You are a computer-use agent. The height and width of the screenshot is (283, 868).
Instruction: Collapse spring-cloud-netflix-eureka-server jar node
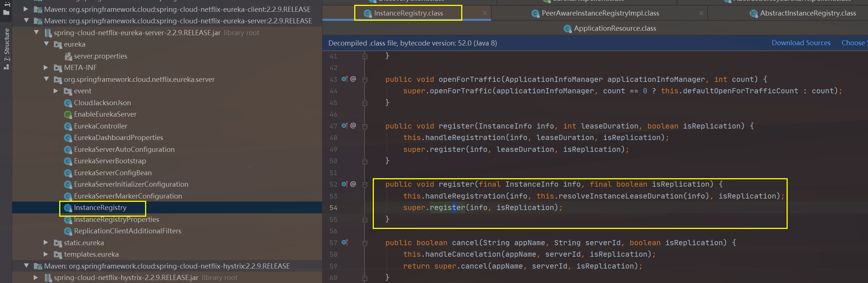36,33
